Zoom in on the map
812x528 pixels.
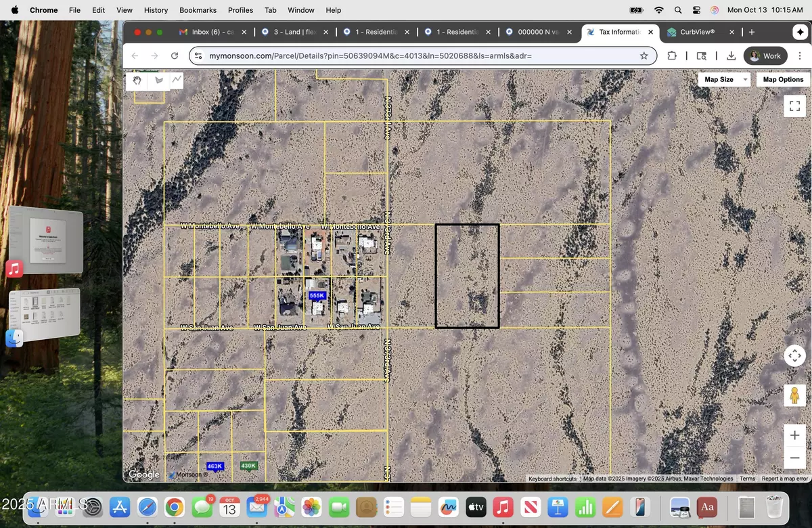tap(794, 435)
